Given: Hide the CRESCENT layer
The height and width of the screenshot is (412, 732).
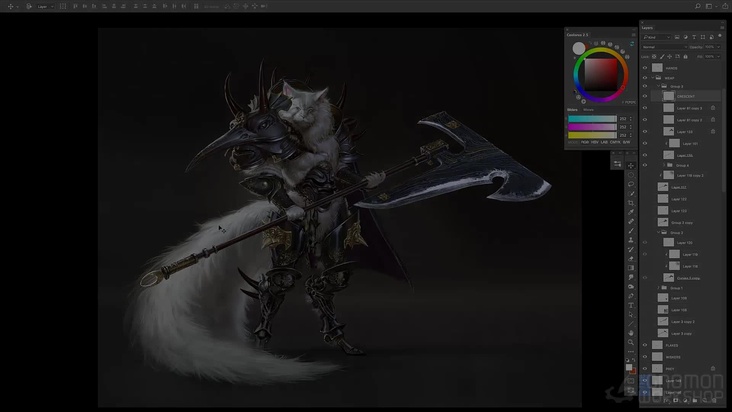Looking at the screenshot, I should coord(645,96).
